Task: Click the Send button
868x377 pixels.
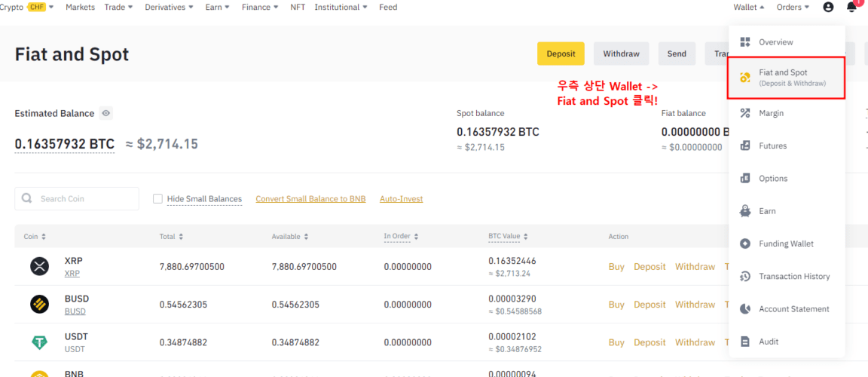Action: 677,54
